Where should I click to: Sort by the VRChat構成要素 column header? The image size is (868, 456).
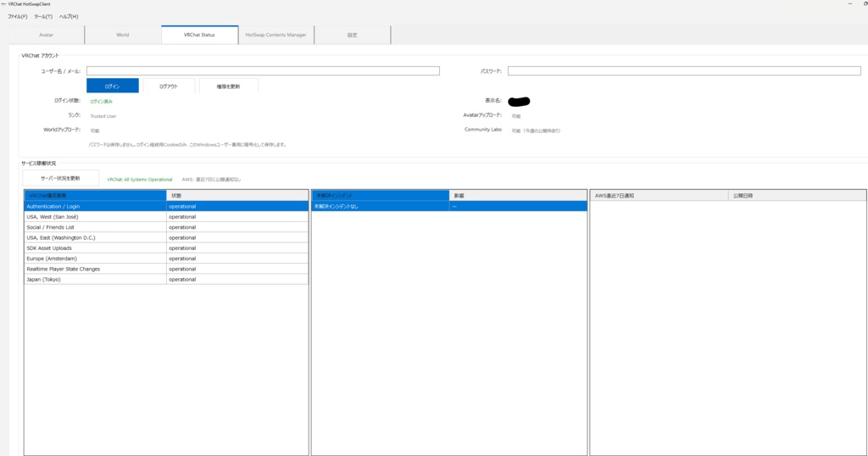pyautogui.click(x=95, y=195)
